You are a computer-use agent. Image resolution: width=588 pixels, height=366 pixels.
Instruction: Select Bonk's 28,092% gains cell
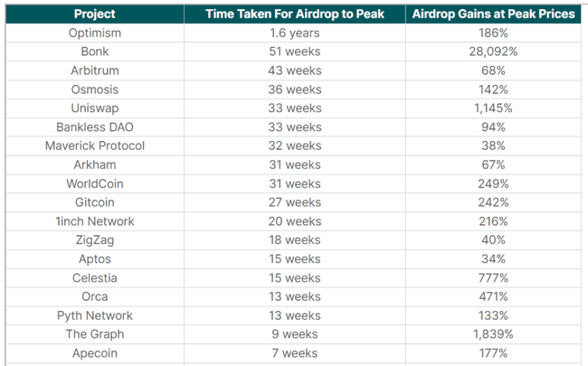tap(493, 52)
